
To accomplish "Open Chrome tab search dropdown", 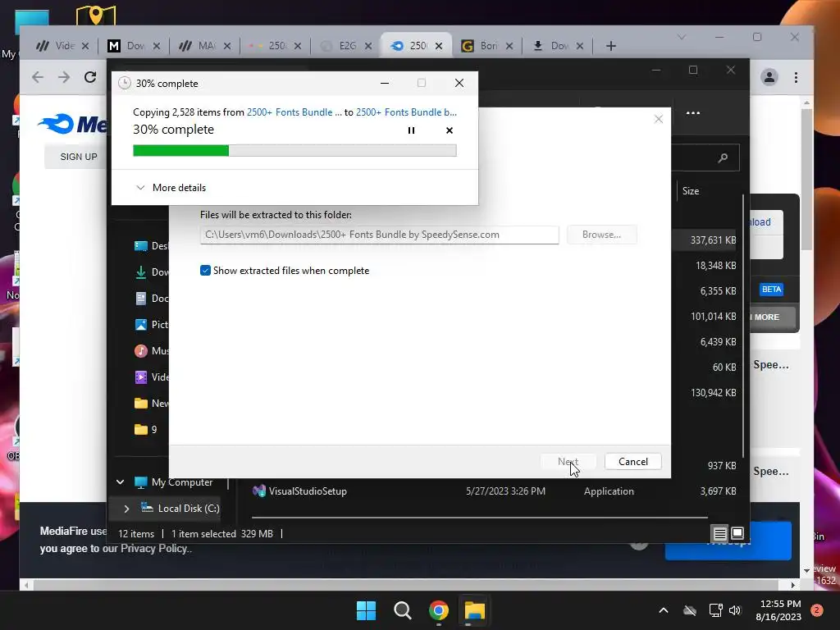I will pyautogui.click(x=682, y=37).
